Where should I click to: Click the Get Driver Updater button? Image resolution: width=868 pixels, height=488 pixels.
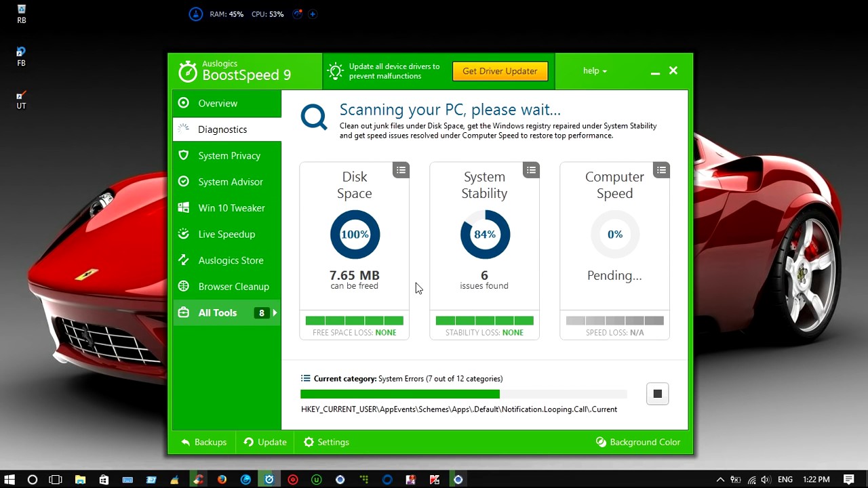pos(500,71)
